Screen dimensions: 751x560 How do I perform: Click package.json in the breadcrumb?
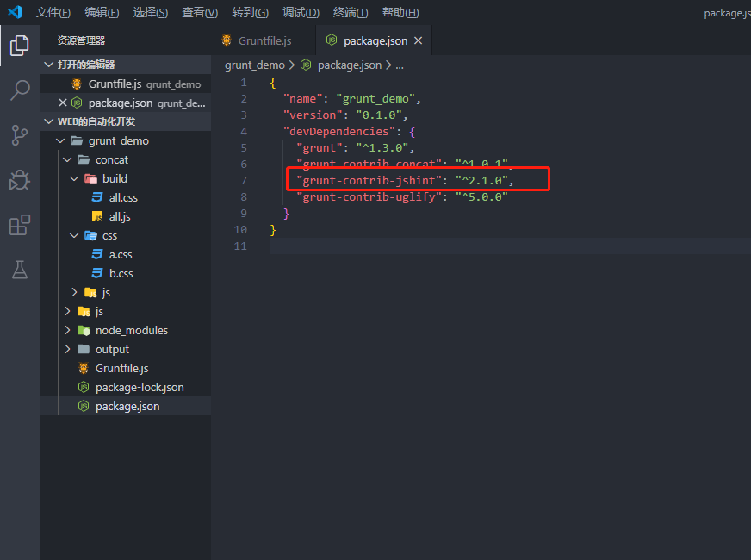click(349, 65)
